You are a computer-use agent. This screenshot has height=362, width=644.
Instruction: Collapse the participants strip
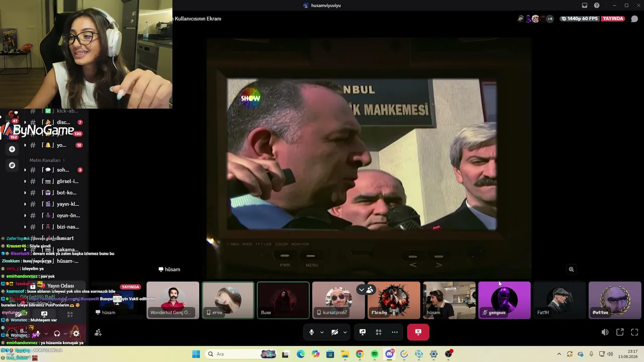[x=361, y=290]
